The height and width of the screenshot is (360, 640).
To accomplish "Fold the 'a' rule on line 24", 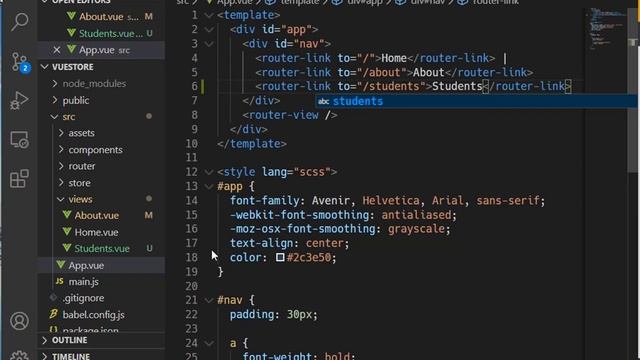I will 209,343.
